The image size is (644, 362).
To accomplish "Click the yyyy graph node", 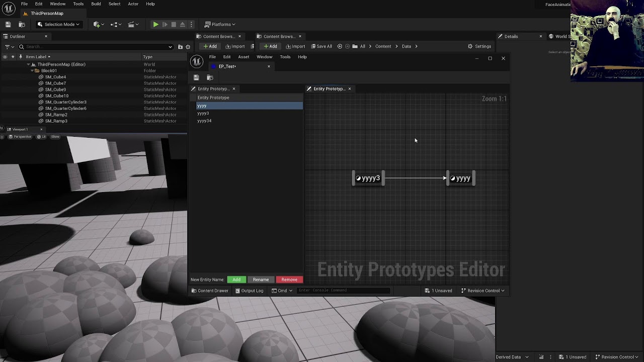I will (x=461, y=178).
